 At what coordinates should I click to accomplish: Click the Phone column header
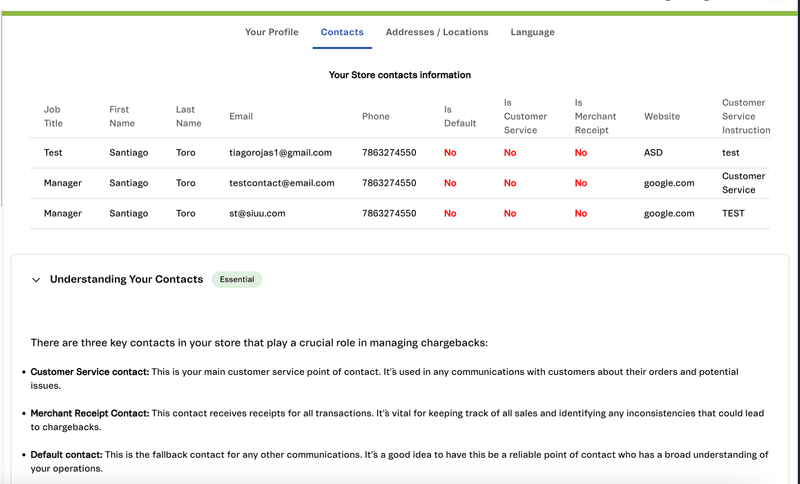[x=376, y=116]
